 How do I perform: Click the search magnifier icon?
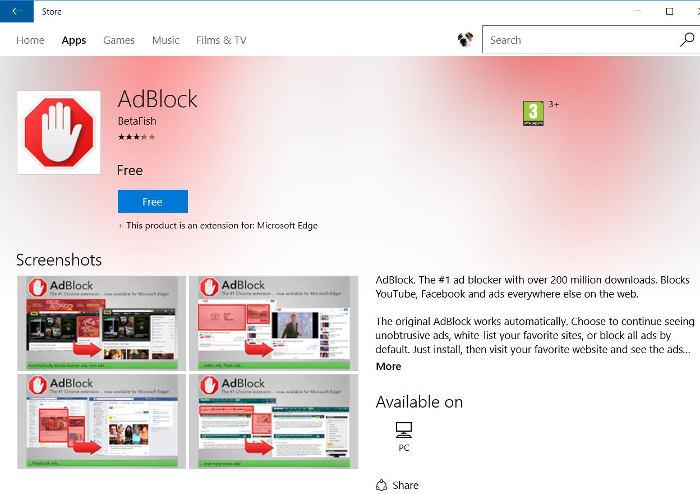(687, 40)
